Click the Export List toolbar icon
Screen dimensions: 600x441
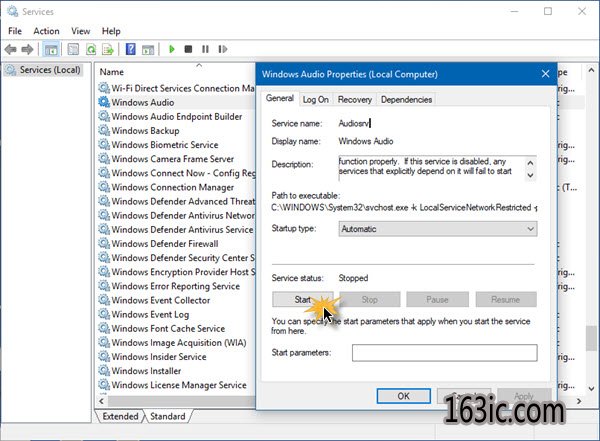pos(108,49)
